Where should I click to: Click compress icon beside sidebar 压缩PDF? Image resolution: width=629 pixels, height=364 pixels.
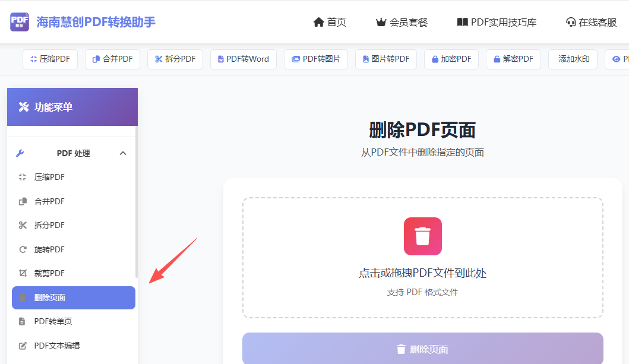coord(23,177)
